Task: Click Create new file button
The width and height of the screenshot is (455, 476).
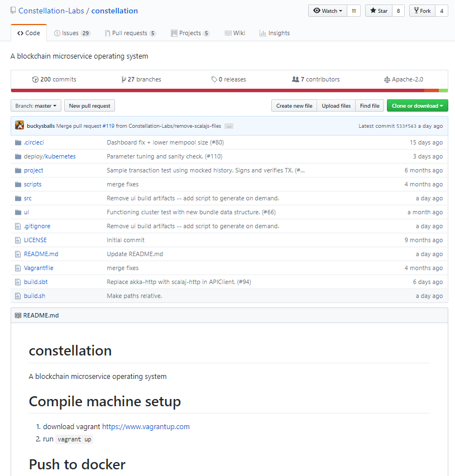Action: pyautogui.click(x=294, y=105)
